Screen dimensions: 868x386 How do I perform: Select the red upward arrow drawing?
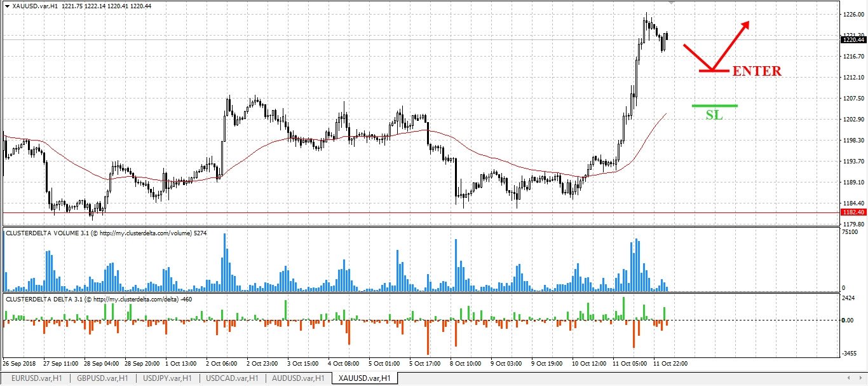[x=731, y=45]
